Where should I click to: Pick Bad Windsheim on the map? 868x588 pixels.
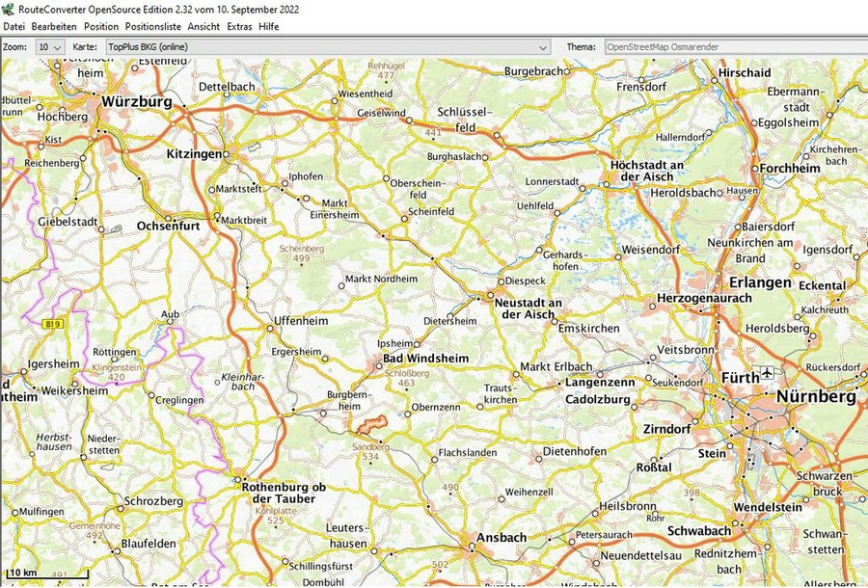425,359
